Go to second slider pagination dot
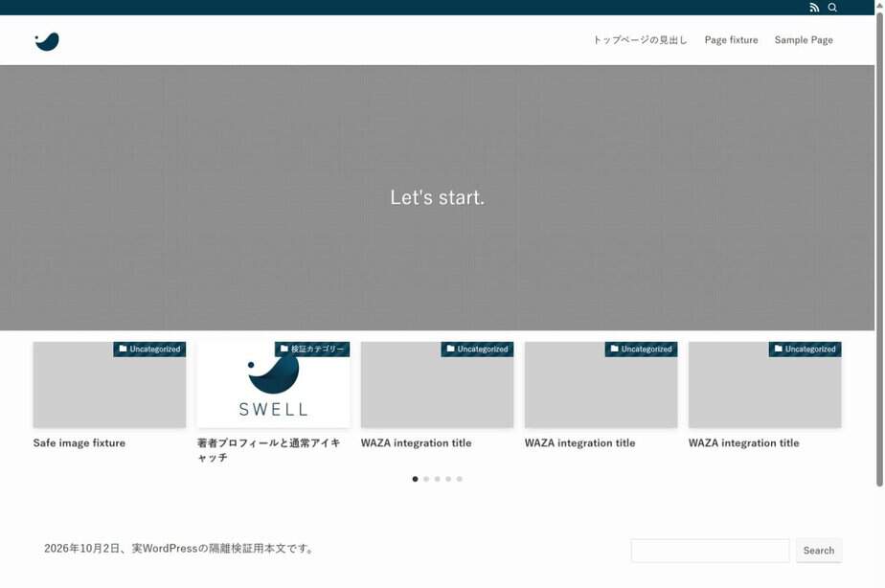The width and height of the screenshot is (885, 588). pos(426,479)
